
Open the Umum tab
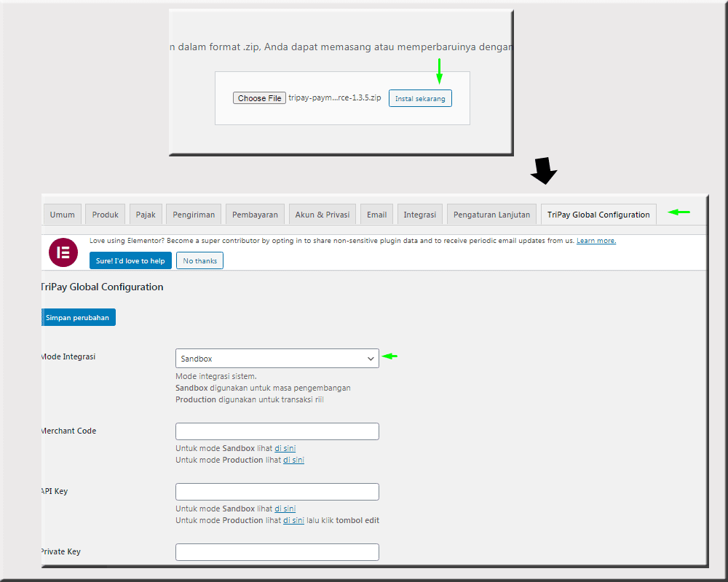63,215
